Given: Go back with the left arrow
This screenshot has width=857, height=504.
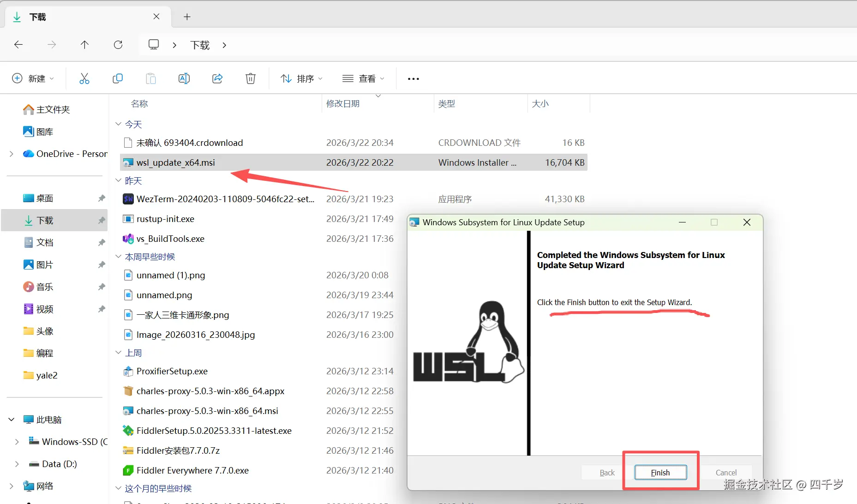Looking at the screenshot, I should coord(18,45).
